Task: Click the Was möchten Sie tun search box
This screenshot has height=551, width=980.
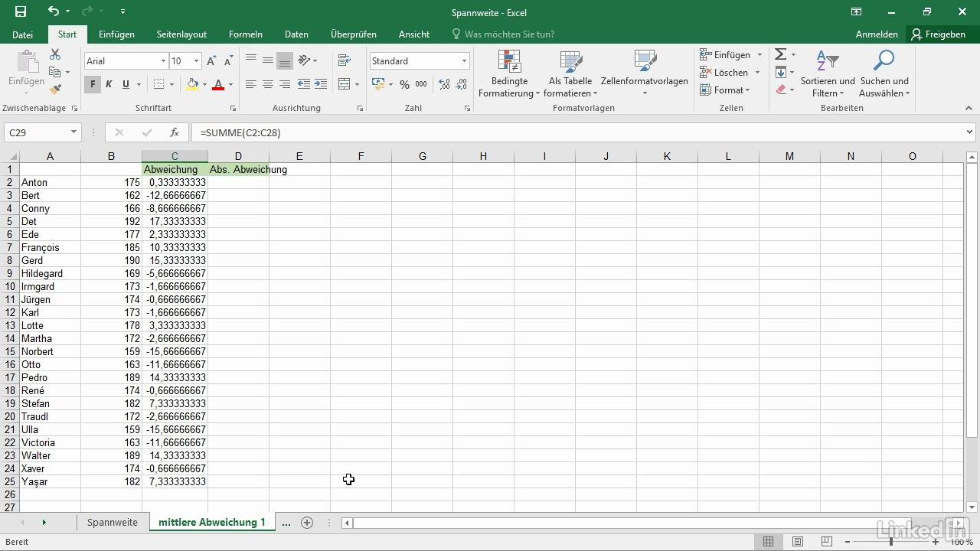Action: pyautogui.click(x=503, y=34)
